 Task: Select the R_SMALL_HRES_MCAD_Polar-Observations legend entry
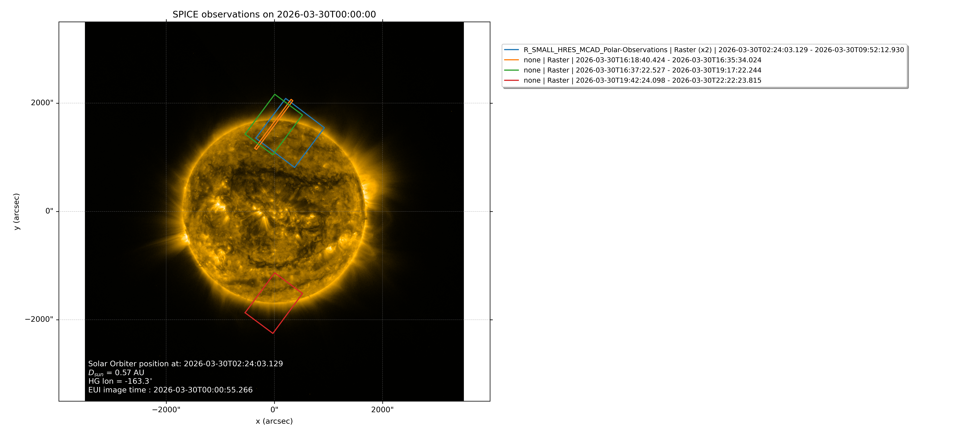pos(714,50)
